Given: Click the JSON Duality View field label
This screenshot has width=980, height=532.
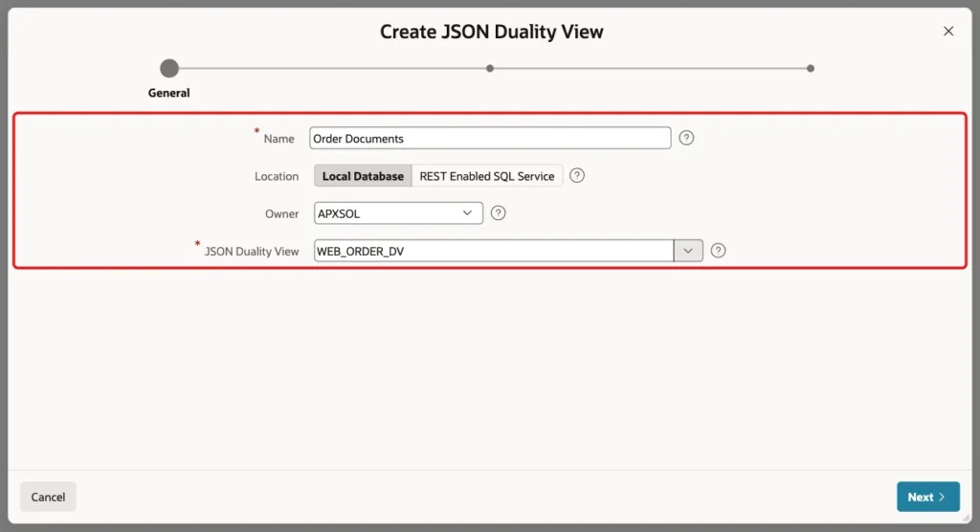Looking at the screenshot, I should [x=252, y=252].
